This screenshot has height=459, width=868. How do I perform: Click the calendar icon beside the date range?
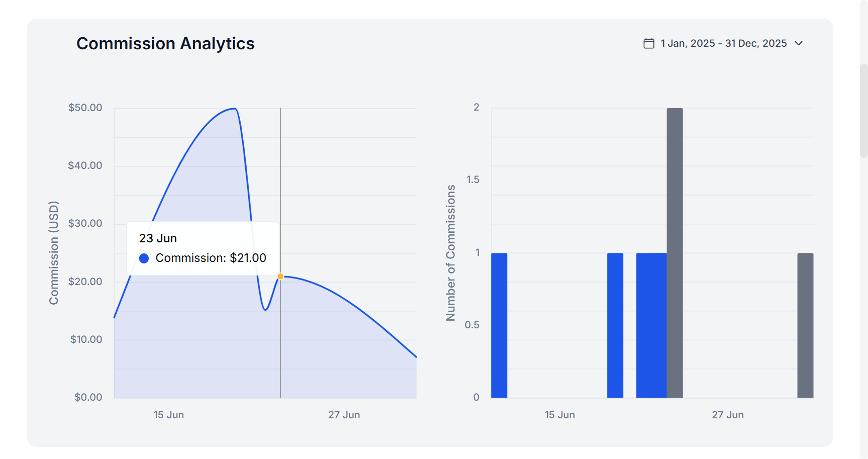[649, 44]
